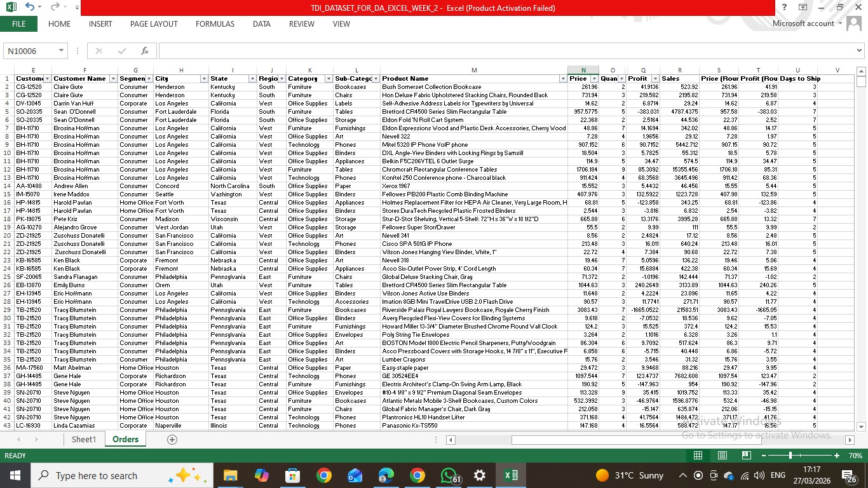Click the Undo arrow in Quick Access Toolbar
868x488 pixels.
(x=30, y=7)
